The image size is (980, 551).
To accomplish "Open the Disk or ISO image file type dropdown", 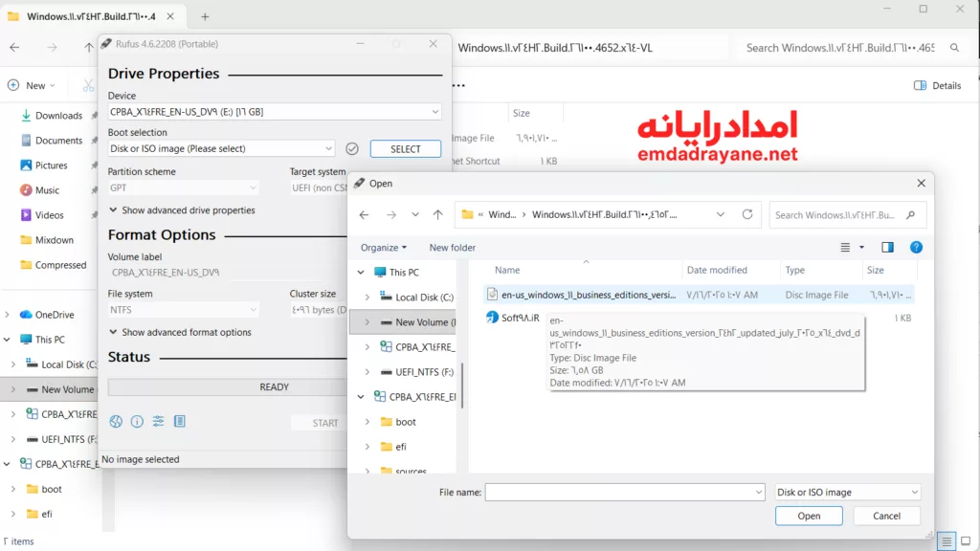I will (847, 493).
